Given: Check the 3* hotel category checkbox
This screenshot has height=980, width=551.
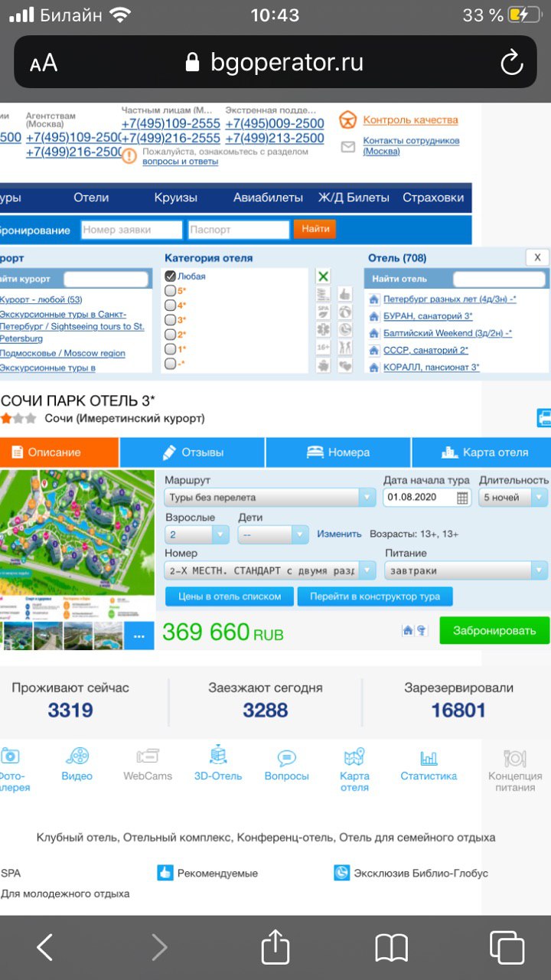Looking at the screenshot, I should point(171,320).
